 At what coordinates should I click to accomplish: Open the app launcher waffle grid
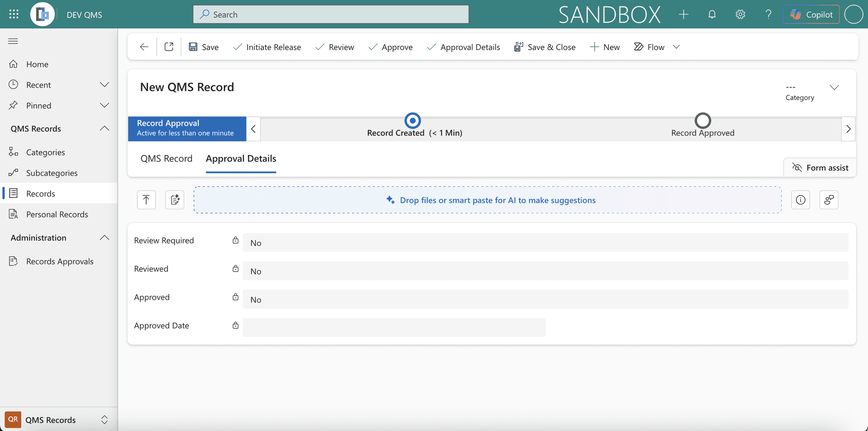tap(14, 14)
